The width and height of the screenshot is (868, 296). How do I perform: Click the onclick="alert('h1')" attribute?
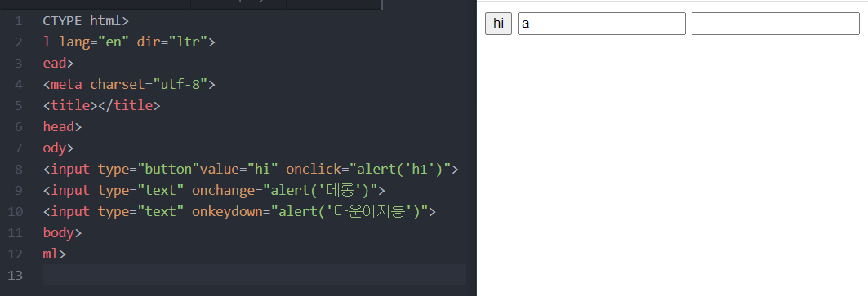tap(369, 170)
